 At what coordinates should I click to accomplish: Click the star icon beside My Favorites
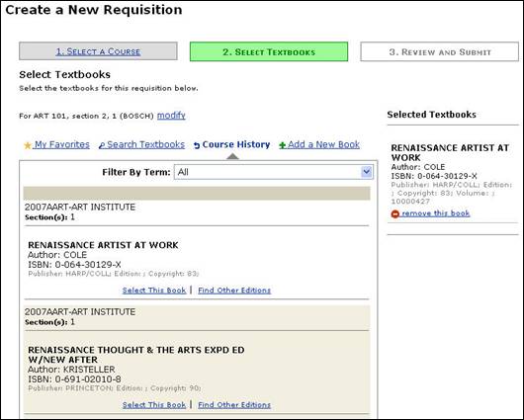click(28, 145)
